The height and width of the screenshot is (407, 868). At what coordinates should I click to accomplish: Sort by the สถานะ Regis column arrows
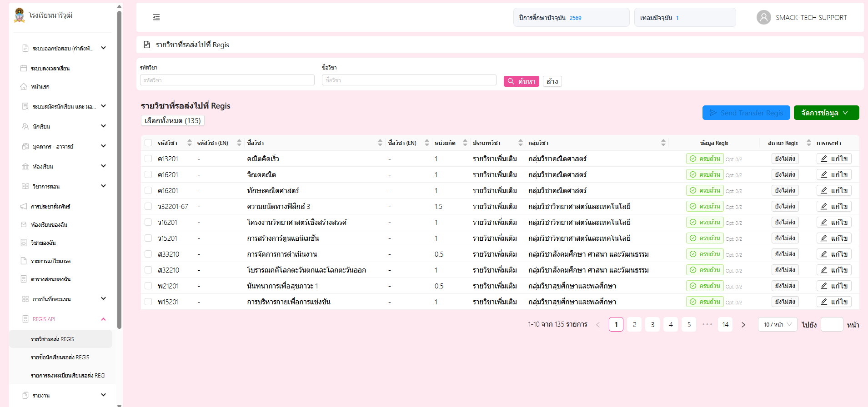click(809, 143)
